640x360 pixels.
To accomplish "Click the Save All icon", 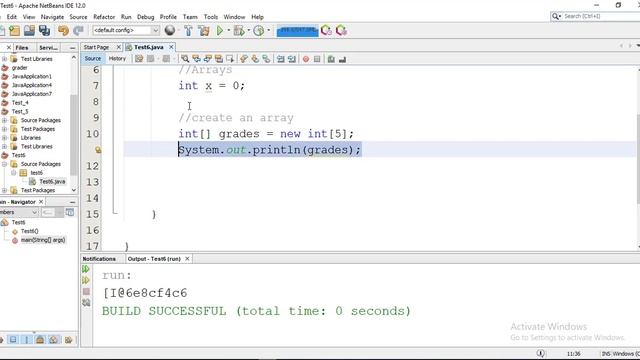I will [44, 31].
